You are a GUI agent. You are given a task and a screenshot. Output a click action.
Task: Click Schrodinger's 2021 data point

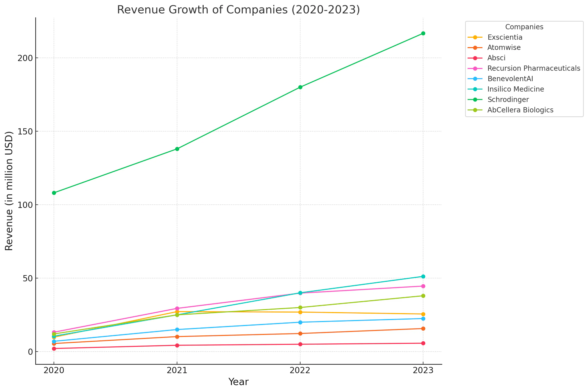pyautogui.click(x=177, y=149)
